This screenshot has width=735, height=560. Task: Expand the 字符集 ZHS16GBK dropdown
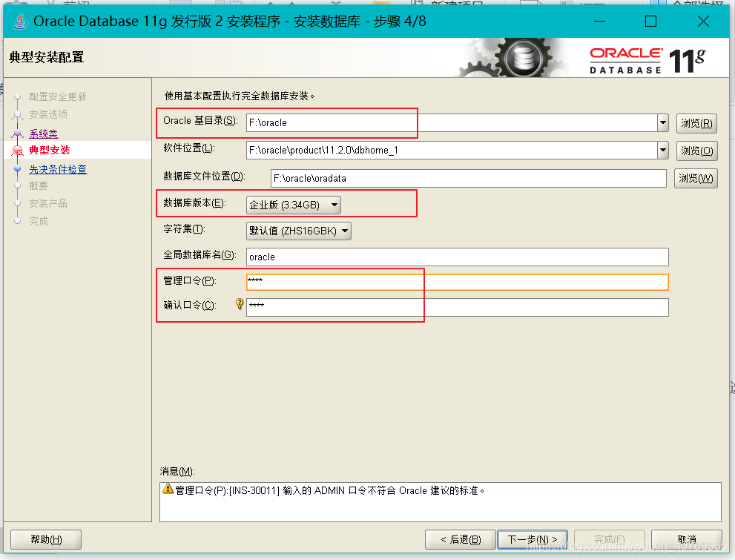pos(299,231)
